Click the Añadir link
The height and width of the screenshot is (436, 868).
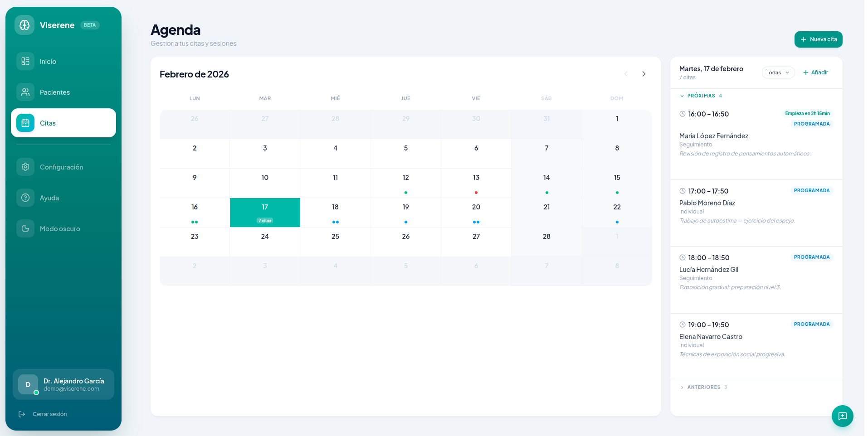(815, 73)
